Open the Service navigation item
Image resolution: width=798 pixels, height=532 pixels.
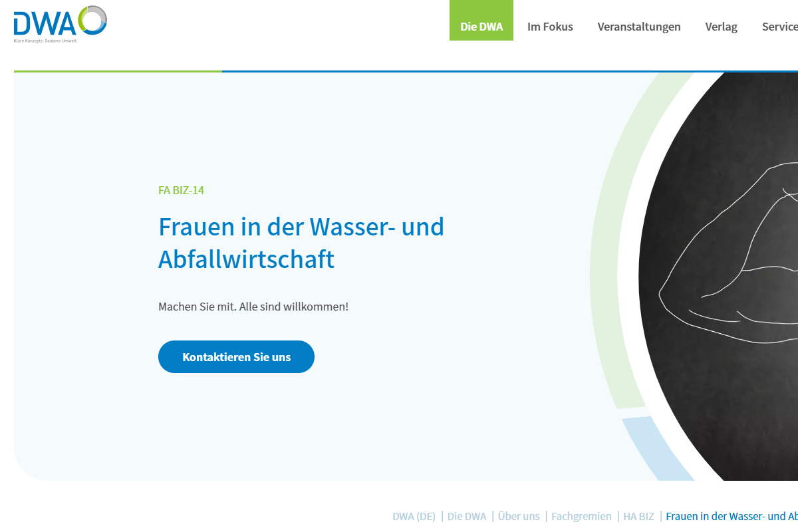click(x=779, y=27)
